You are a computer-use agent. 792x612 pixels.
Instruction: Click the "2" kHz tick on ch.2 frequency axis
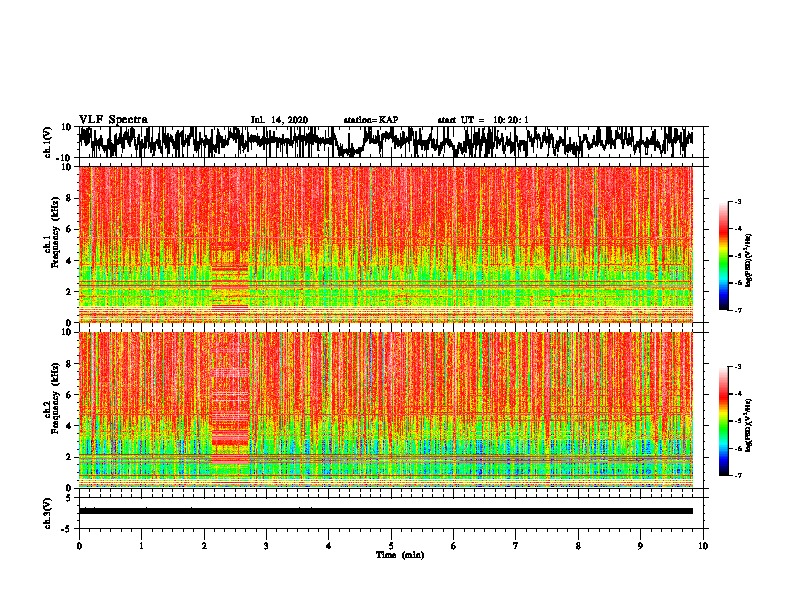(69, 457)
